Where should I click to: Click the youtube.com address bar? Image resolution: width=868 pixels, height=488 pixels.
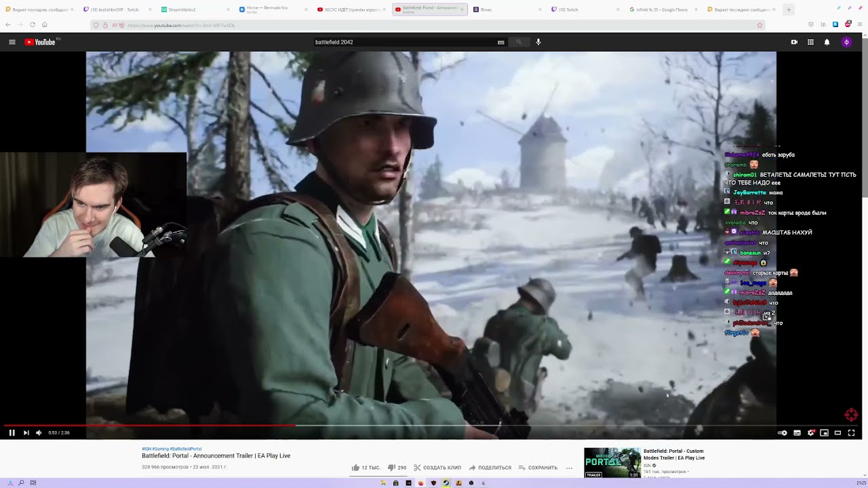[427, 25]
